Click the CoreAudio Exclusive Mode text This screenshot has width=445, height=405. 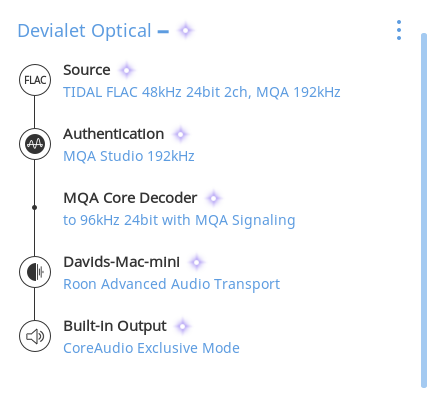[151, 348]
